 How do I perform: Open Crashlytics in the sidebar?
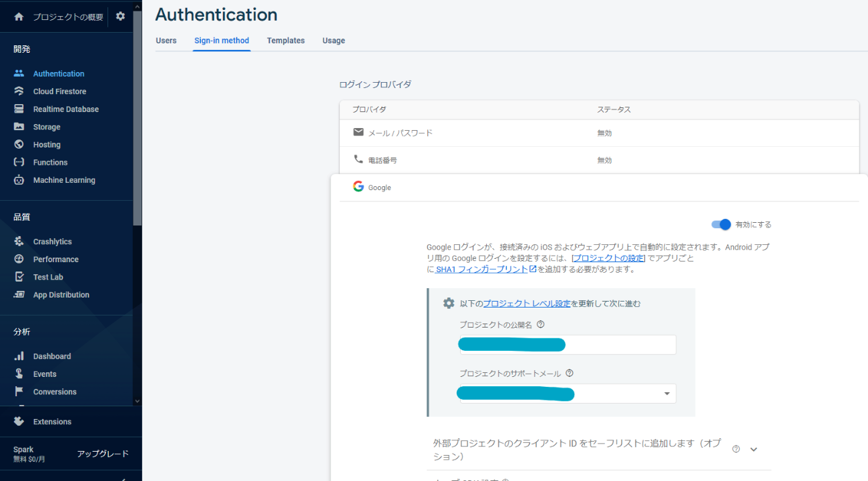click(x=52, y=242)
